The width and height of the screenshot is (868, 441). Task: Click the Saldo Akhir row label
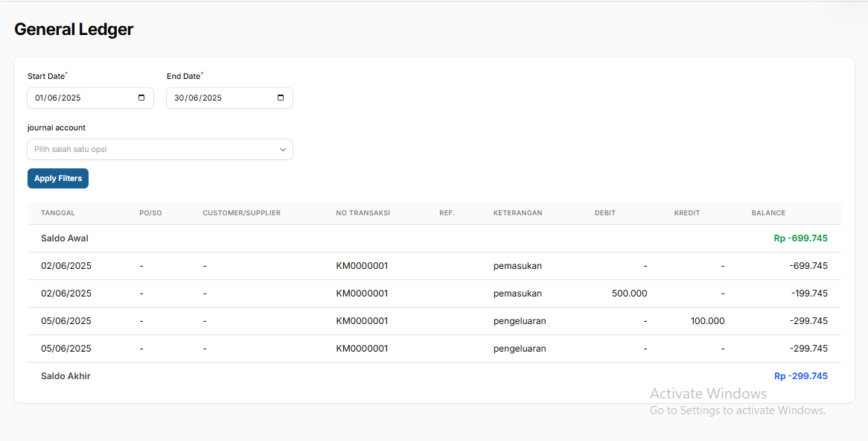[x=66, y=376]
